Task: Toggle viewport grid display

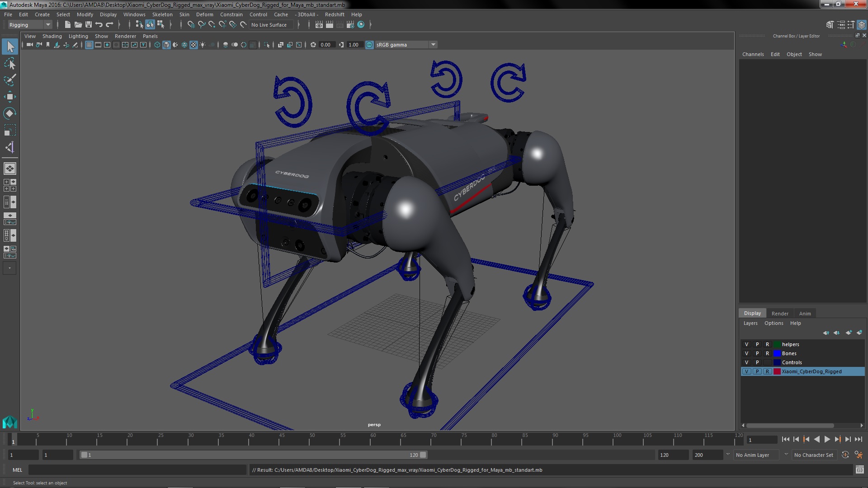Action: pyautogui.click(x=89, y=45)
